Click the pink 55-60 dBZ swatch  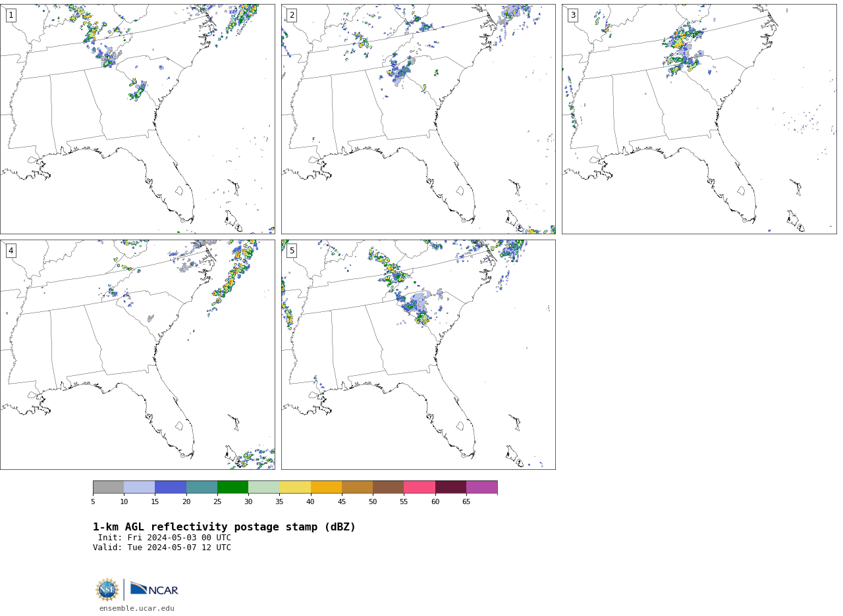(x=420, y=487)
